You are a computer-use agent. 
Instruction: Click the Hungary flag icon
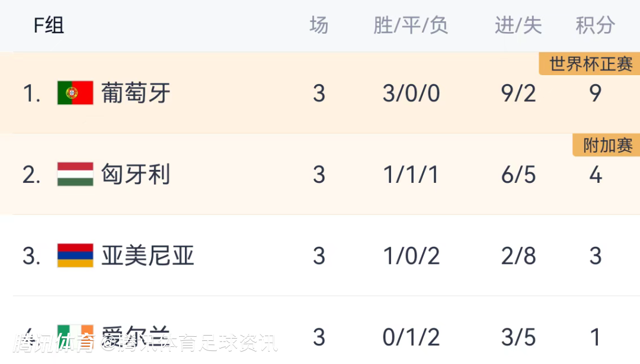click(x=75, y=175)
